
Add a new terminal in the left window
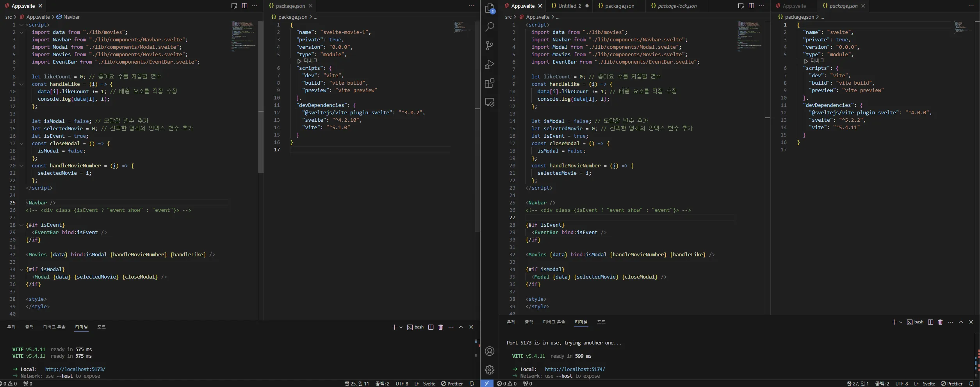pos(394,327)
